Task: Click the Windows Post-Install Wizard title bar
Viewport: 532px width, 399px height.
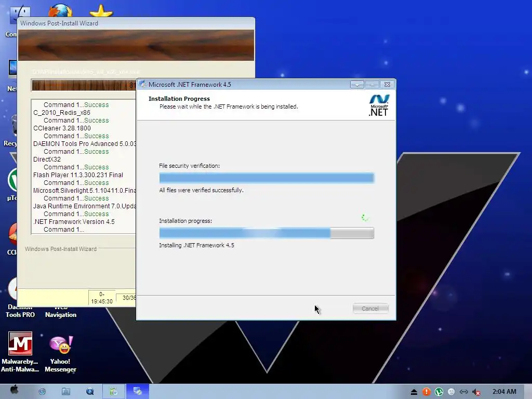Action: coord(136,23)
